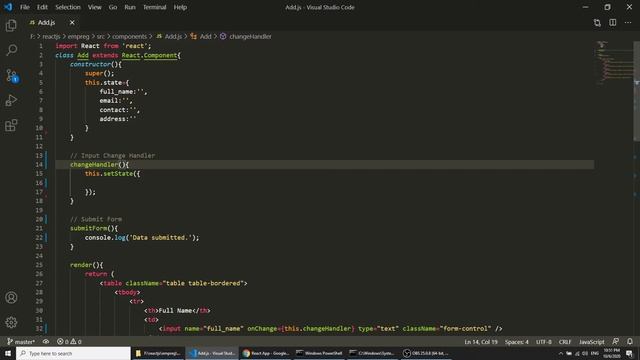This screenshot has height=360, width=640.
Task: Click the src breadcrumb segment
Action: [100, 36]
